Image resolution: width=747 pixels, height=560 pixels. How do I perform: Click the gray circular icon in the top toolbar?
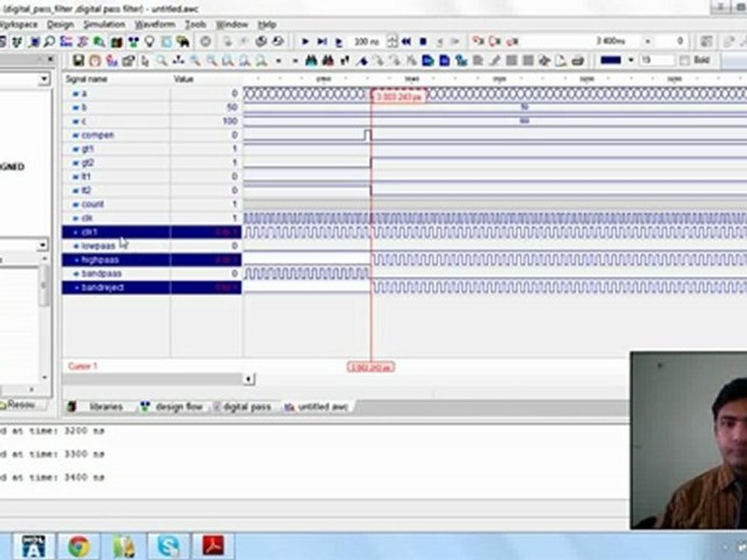pyautogui.click(x=205, y=42)
